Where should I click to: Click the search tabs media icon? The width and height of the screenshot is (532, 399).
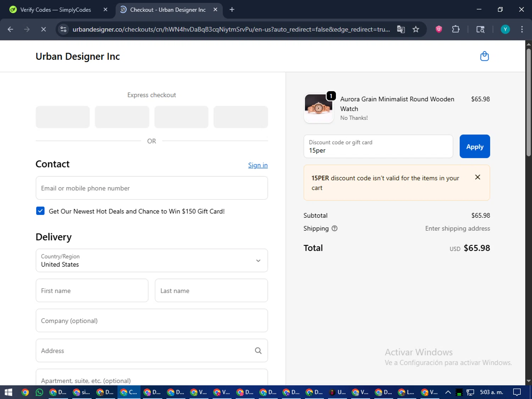(480, 29)
